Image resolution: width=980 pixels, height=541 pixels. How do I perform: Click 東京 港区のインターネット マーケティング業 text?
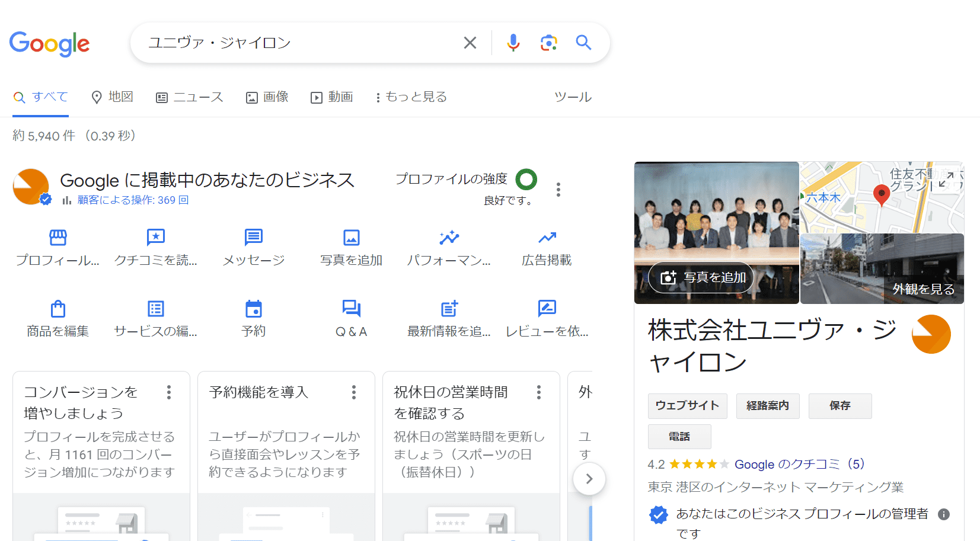tap(775, 487)
